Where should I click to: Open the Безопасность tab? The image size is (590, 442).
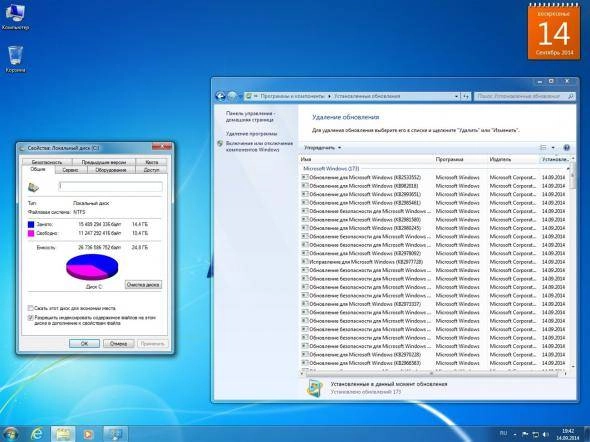(x=47, y=162)
